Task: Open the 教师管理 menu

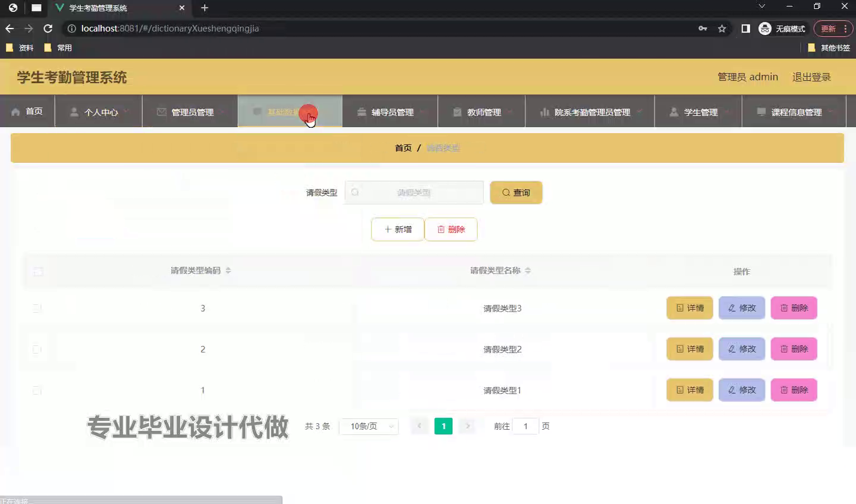Action: (481, 112)
